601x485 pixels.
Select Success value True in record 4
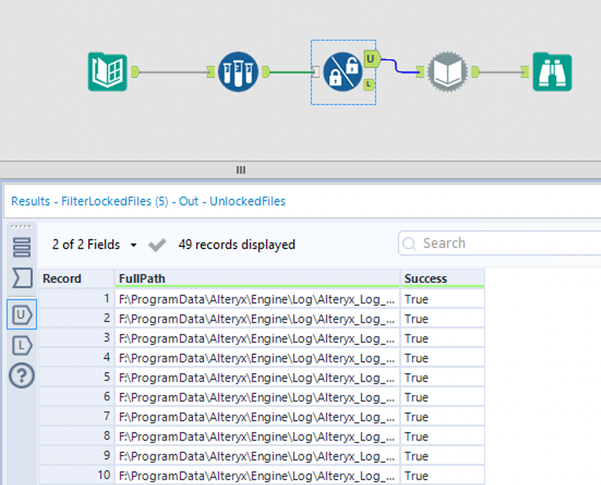tap(443, 358)
